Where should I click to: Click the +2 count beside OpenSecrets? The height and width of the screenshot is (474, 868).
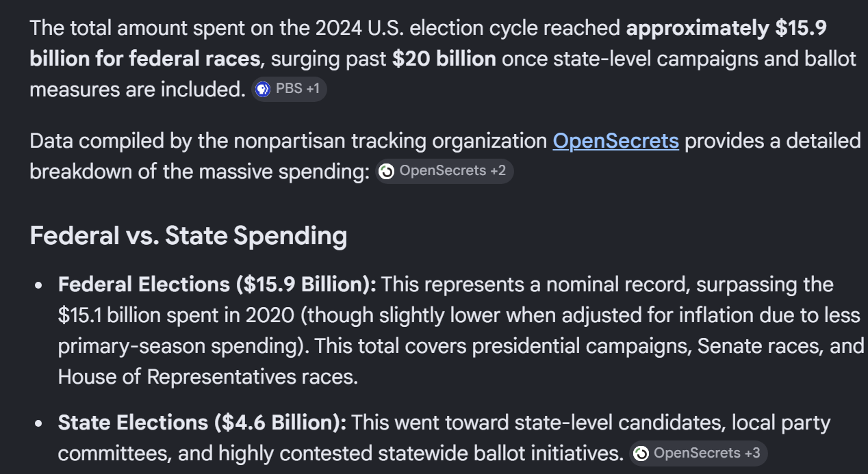[x=498, y=171]
